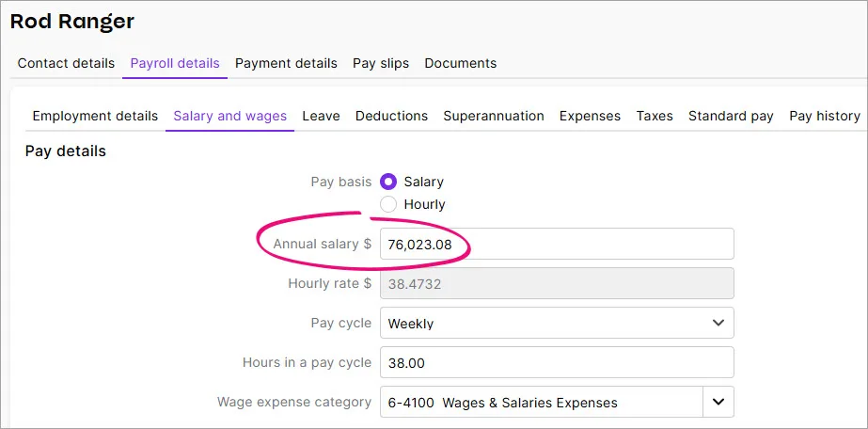The width and height of the screenshot is (868, 429).
Task: Open the Pay cycle dropdown
Action: [x=557, y=323]
